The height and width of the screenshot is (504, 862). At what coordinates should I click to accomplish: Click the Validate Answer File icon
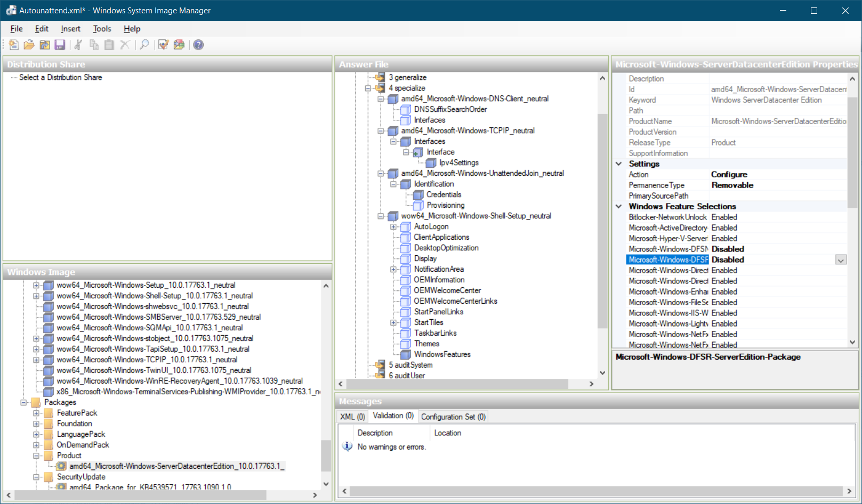click(x=164, y=45)
